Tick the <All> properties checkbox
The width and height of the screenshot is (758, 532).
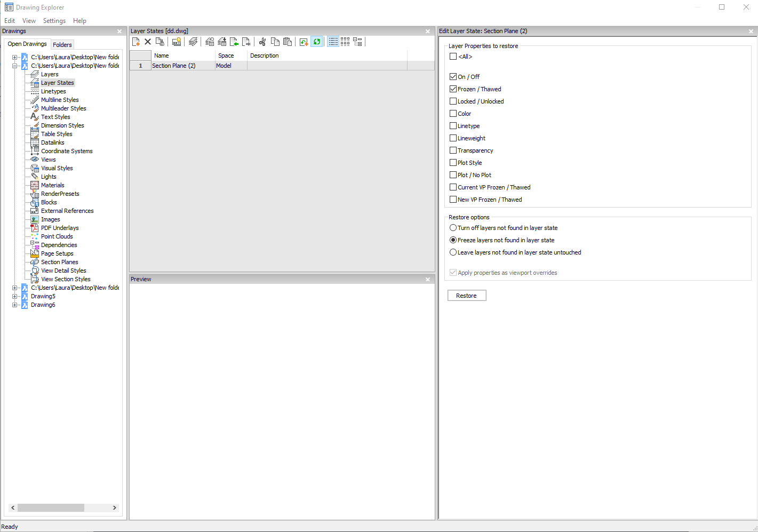(x=453, y=57)
